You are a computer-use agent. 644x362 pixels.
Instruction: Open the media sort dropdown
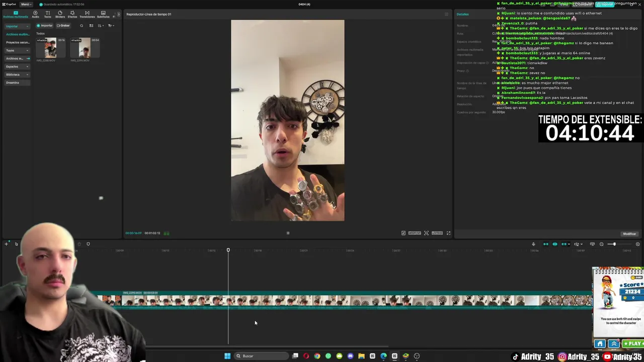tap(101, 26)
